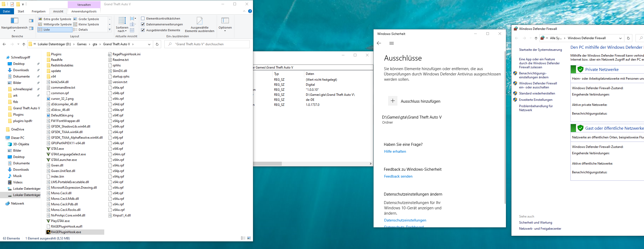Click the properties checkmark icon in the Explorer title bar
644x249 pixels.
[12, 4]
